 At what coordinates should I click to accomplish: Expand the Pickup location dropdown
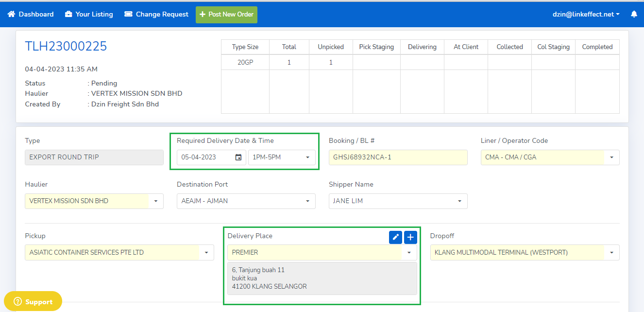206,253
